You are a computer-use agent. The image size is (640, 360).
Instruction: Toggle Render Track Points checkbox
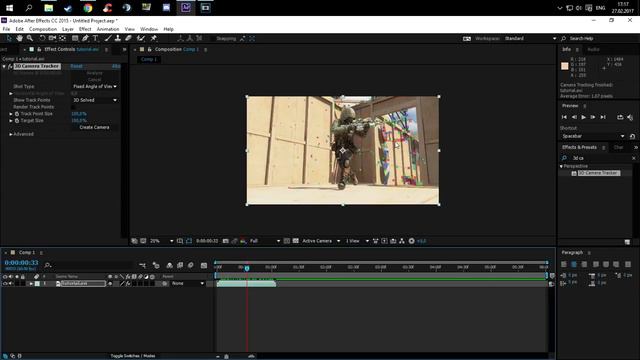point(73,107)
